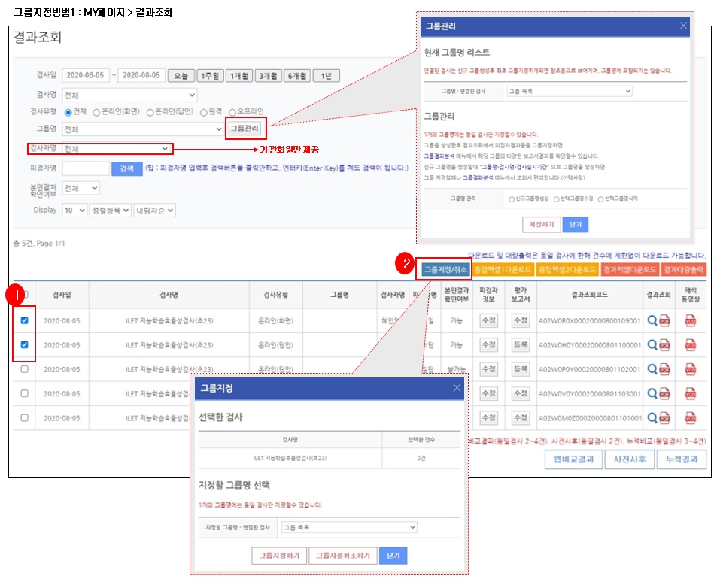Open the PDF icon in the first result row

pos(664,320)
